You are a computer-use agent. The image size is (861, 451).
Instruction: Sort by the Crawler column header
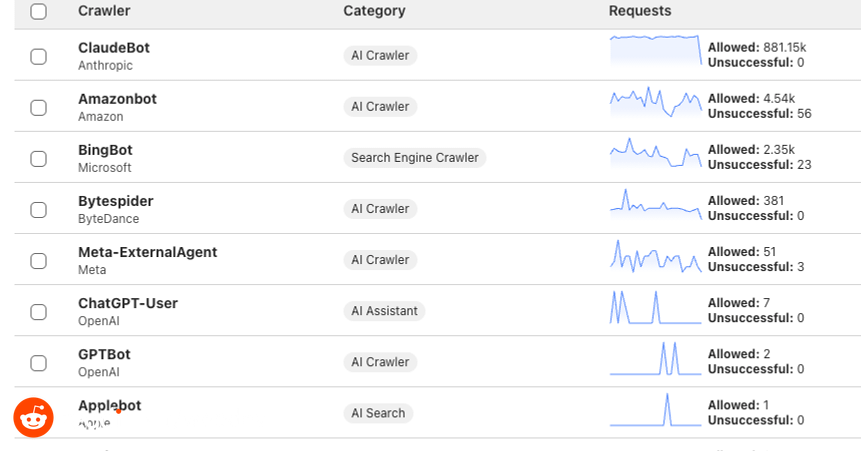point(104,11)
